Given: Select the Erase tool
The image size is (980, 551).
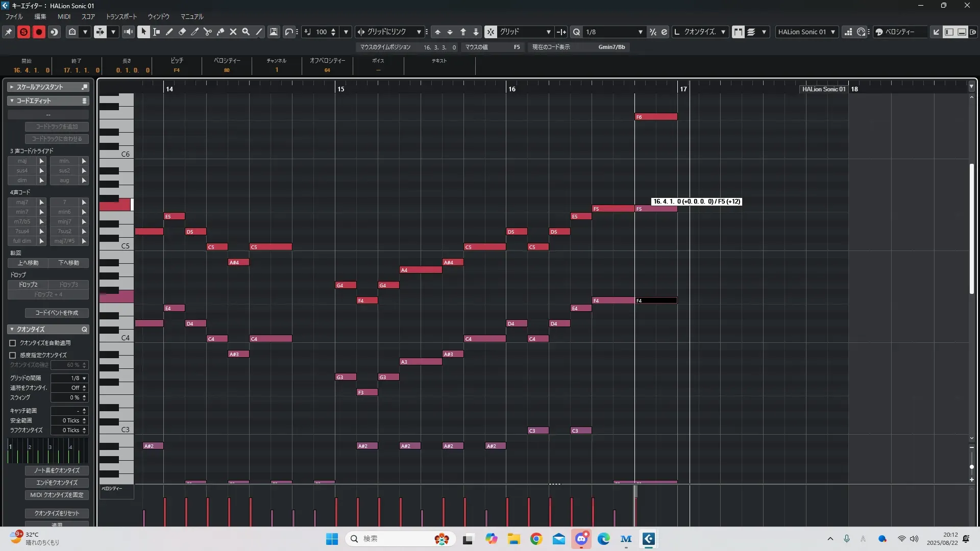Looking at the screenshot, I should tap(182, 32).
